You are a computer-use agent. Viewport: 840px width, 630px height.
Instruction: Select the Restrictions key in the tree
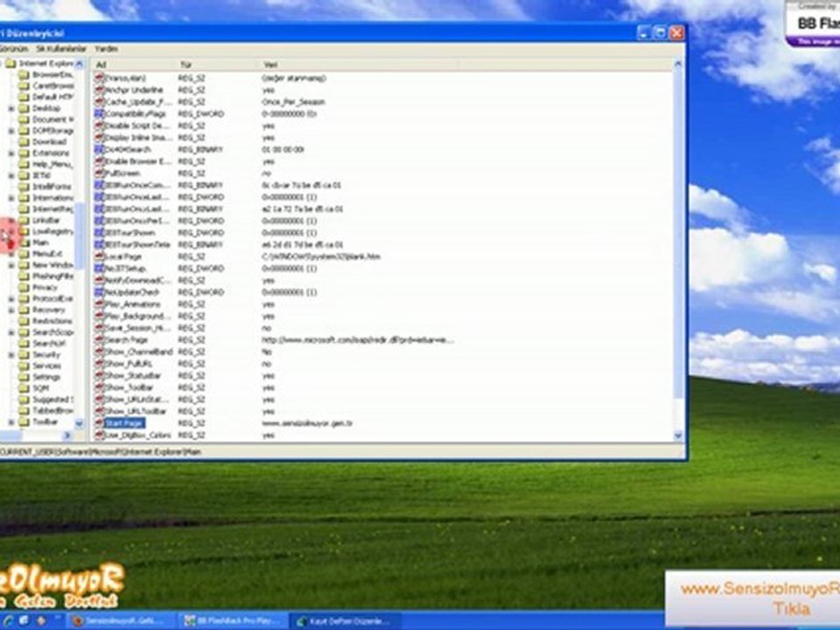[52, 321]
